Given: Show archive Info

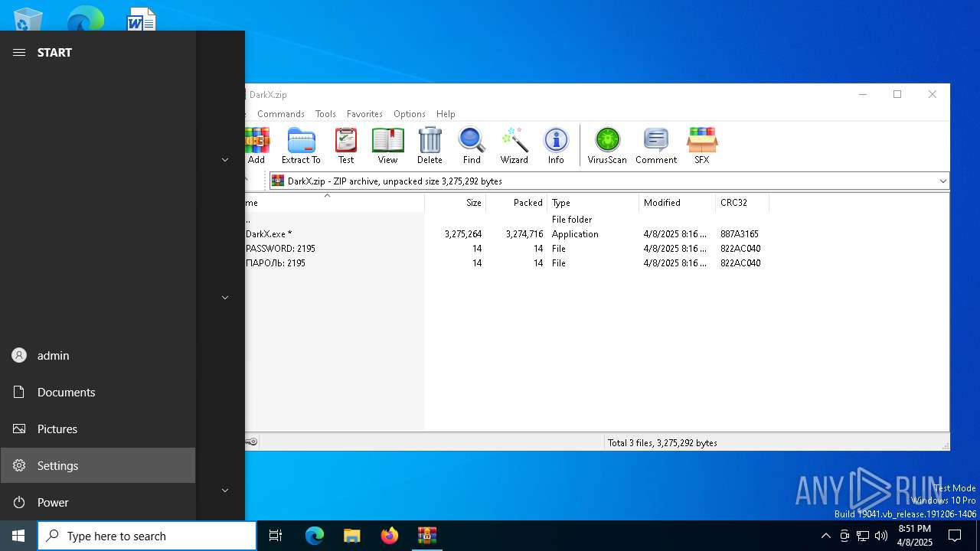Looking at the screenshot, I should (556, 145).
